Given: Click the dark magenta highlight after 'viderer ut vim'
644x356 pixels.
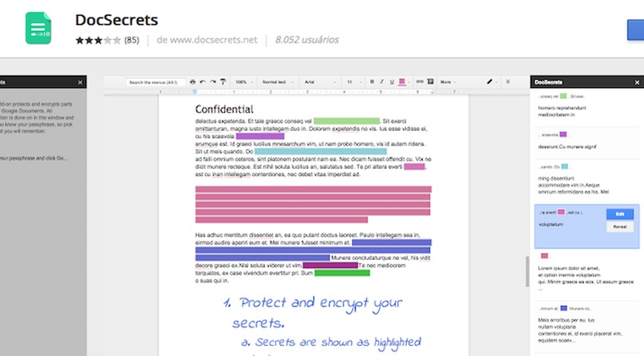Looking at the screenshot, I should point(331,265).
